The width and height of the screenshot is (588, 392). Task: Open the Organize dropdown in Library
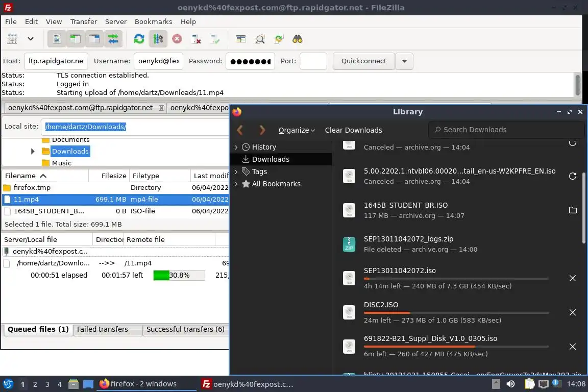297,130
